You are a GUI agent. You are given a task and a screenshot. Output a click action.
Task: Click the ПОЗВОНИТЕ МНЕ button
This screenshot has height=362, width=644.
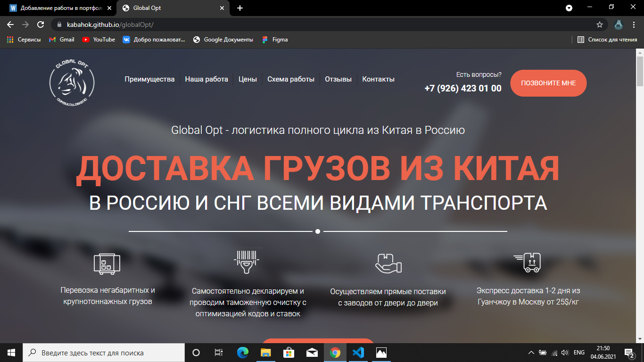pos(548,83)
